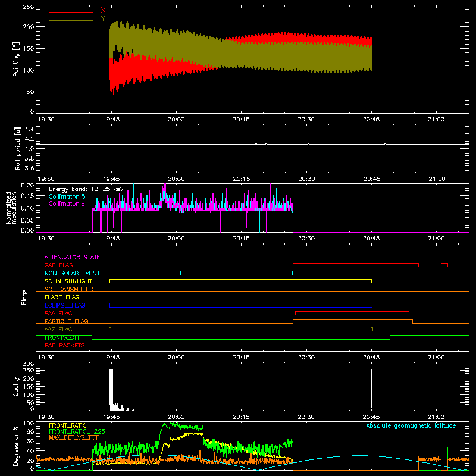Click the yellow FRONT_RATIO legend entry
Image resolution: width=476 pixels, height=476 pixels.
pyautogui.click(x=68, y=425)
